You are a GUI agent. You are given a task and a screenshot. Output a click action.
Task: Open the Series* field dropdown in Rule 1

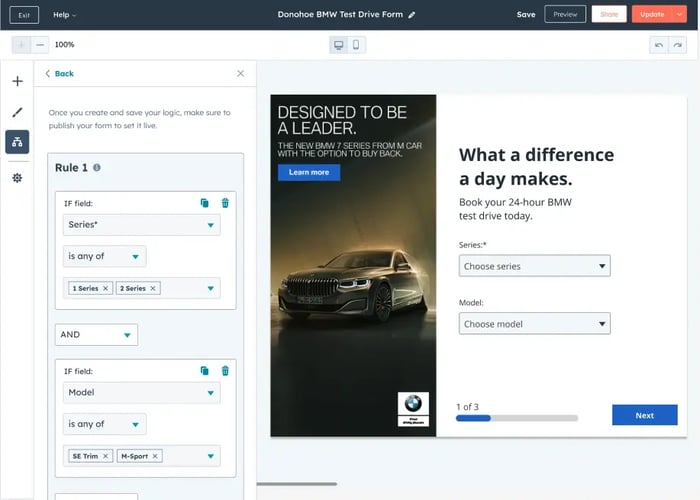(142, 225)
